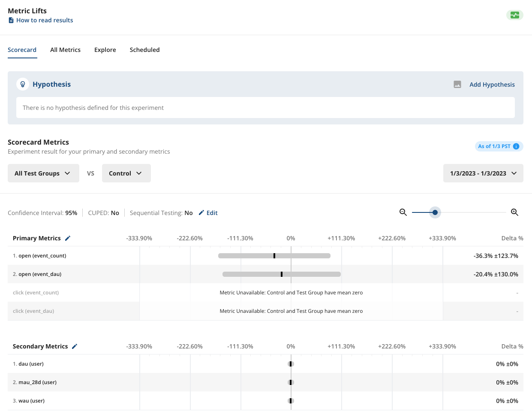Open the Control comparison group dropdown
This screenshot has width=532, height=418.
126,173
